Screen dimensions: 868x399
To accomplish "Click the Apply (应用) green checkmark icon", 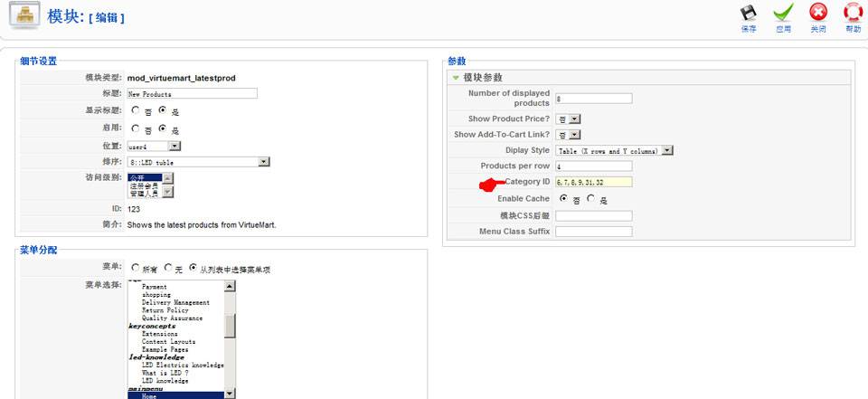I will pos(783,14).
